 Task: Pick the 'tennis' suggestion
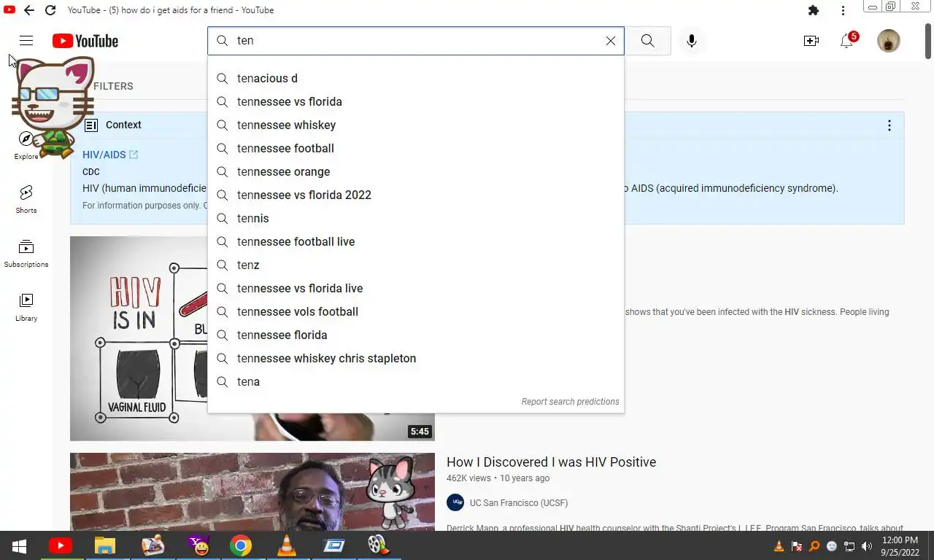click(416, 218)
